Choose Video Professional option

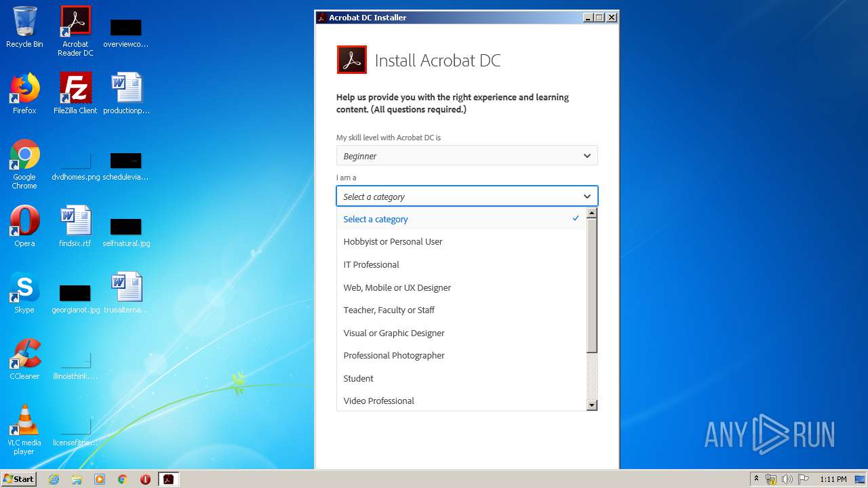[461, 401]
